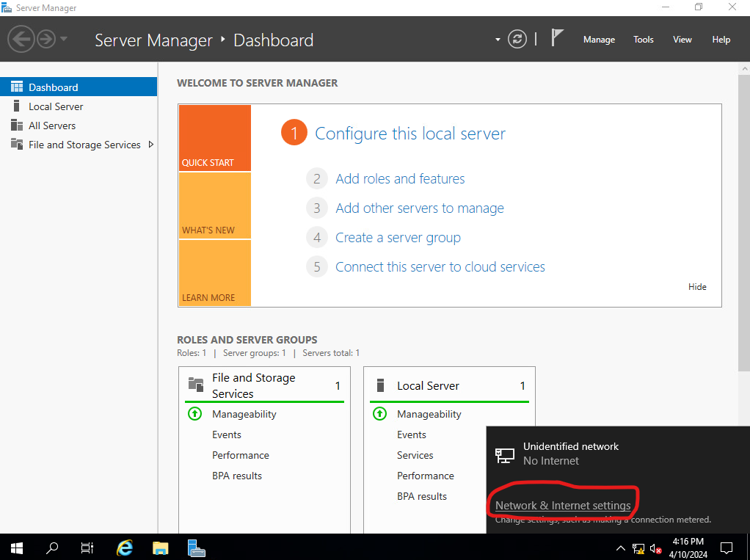
Task: Open BPA results in File and Storage tile
Action: click(237, 476)
